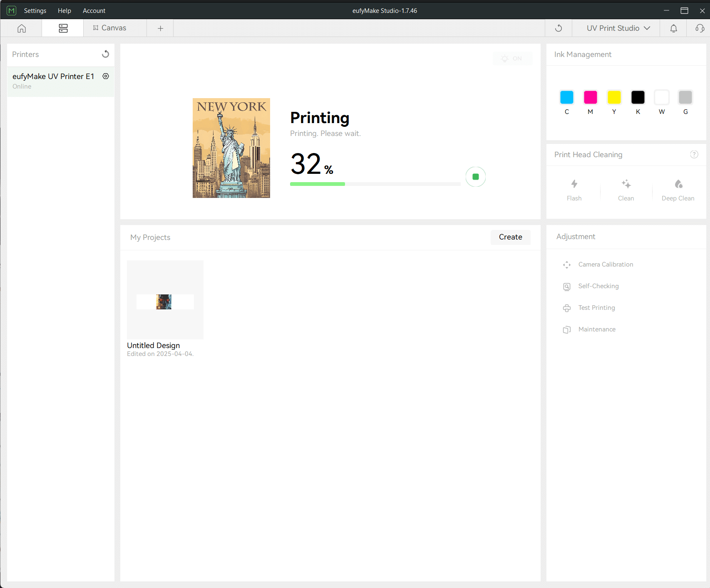
Task: Open the Help menu
Action: tap(65, 11)
